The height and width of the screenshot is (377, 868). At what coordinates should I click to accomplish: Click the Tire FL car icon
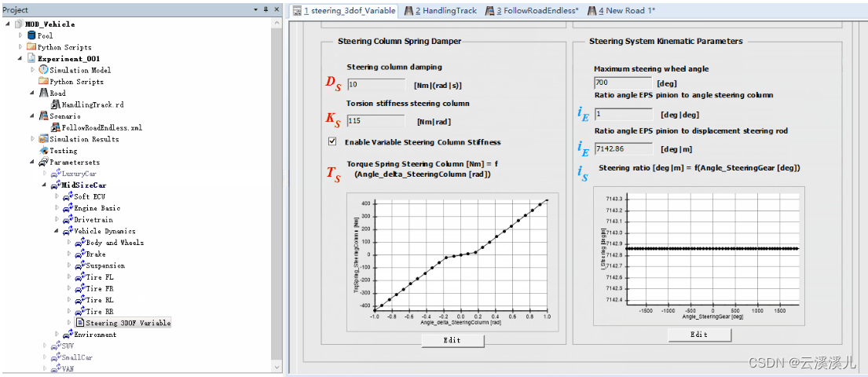coord(79,276)
